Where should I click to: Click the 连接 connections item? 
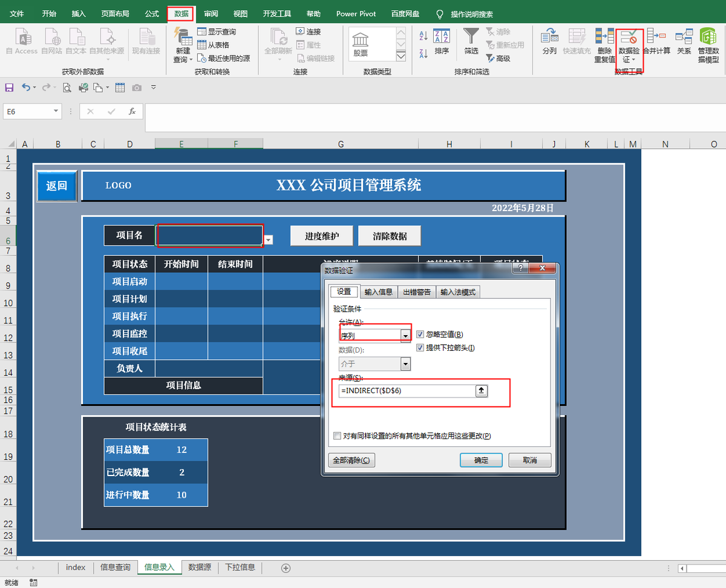click(x=309, y=31)
